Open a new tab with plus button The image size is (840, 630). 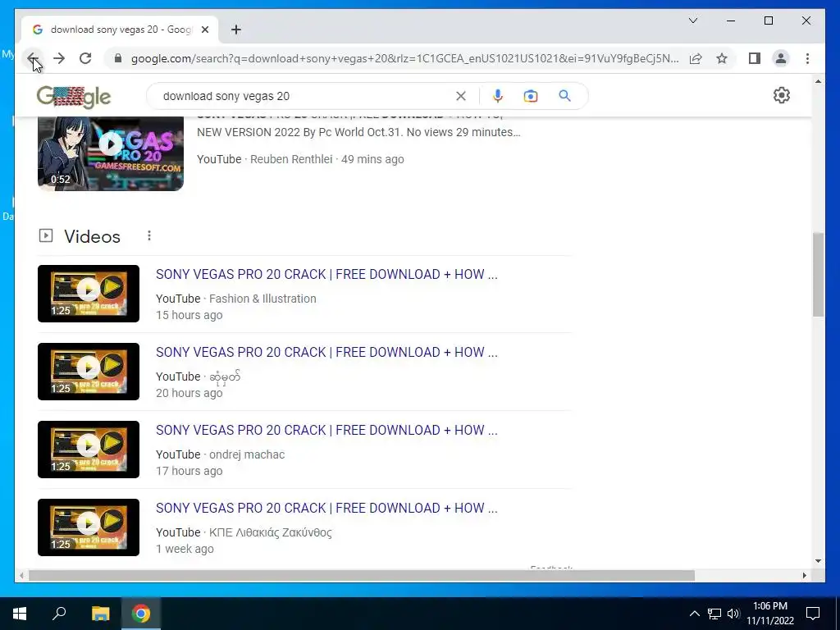click(x=235, y=30)
